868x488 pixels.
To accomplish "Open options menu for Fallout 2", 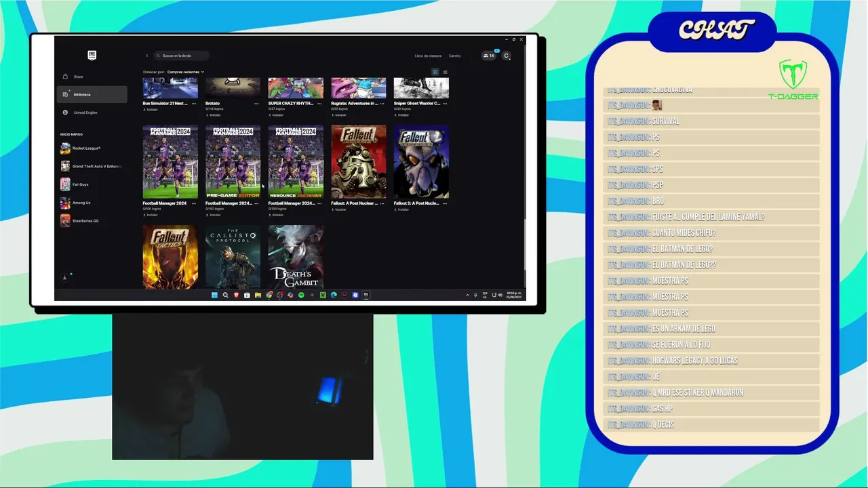I will click(445, 203).
